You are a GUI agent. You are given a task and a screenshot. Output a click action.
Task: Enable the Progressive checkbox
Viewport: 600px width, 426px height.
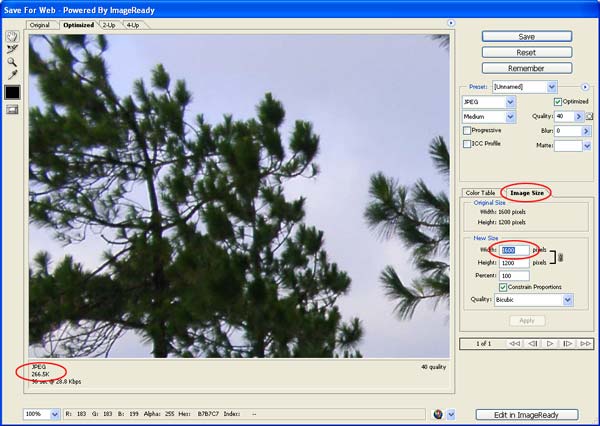[467, 130]
